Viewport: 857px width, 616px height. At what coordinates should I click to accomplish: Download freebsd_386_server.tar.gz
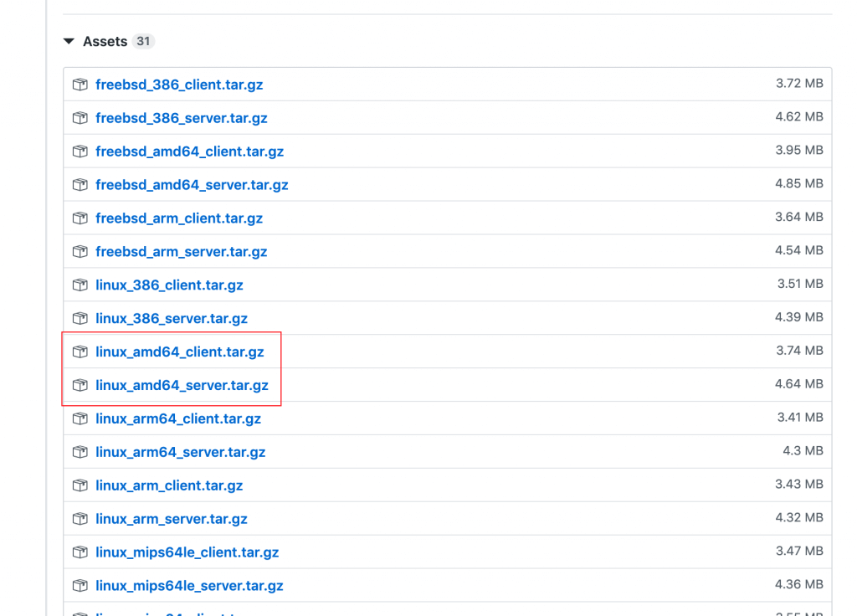click(181, 118)
